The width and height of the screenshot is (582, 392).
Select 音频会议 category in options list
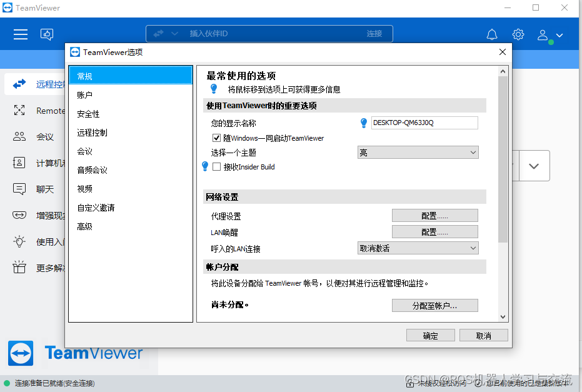point(131,170)
